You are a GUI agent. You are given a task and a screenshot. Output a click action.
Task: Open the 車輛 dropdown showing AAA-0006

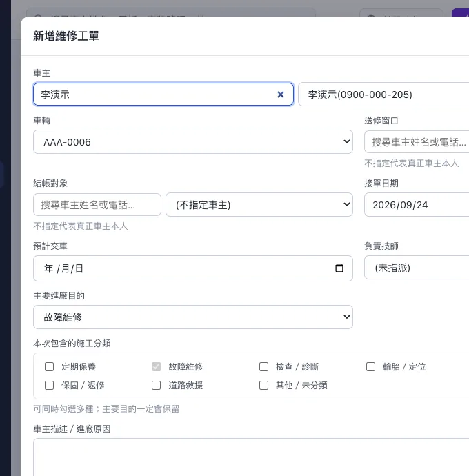click(193, 142)
